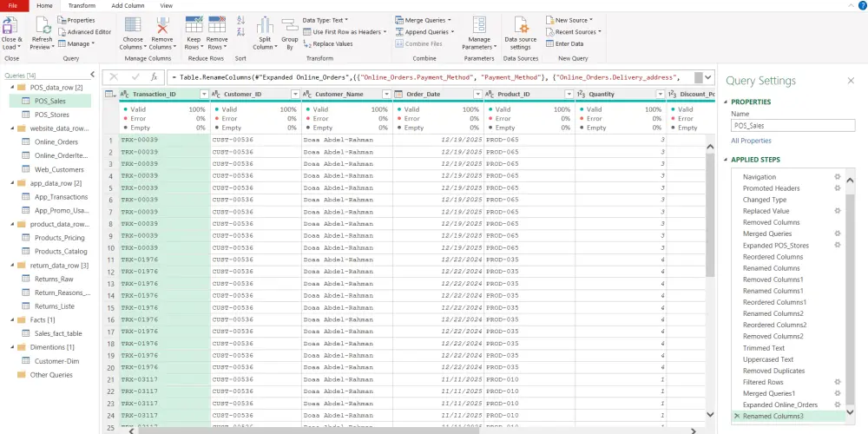The height and width of the screenshot is (434, 868).
Task: Click Use First Row as Headers
Action: pyautogui.click(x=345, y=32)
